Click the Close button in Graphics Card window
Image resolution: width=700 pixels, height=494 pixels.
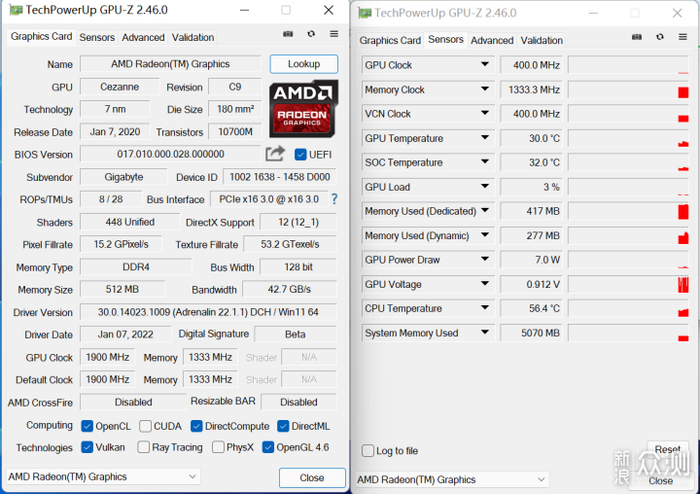point(312,478)
